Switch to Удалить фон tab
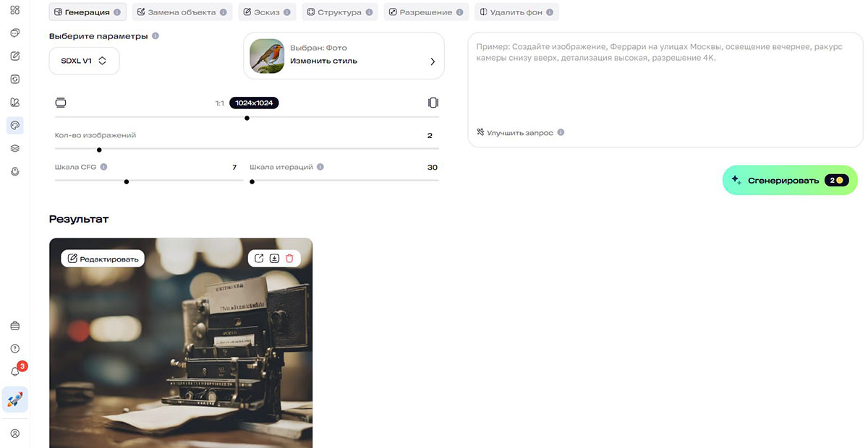The height and width of the screenshot is (448, 868). click(x=516, y=12)
